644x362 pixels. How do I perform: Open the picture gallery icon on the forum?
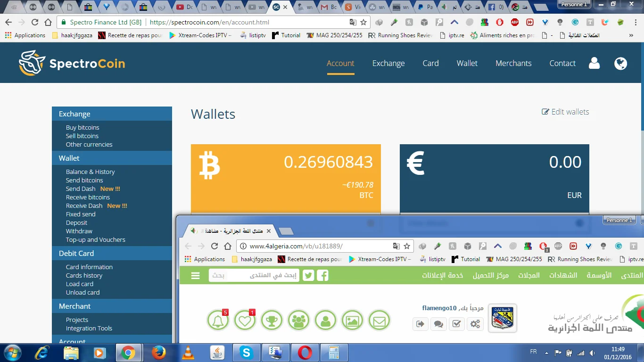coord(352,321)
